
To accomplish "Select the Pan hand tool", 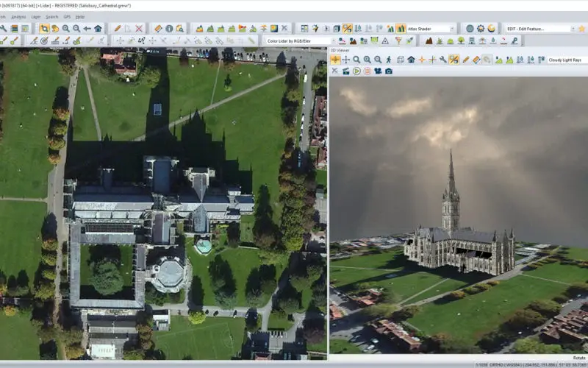I will click(55, 29).
